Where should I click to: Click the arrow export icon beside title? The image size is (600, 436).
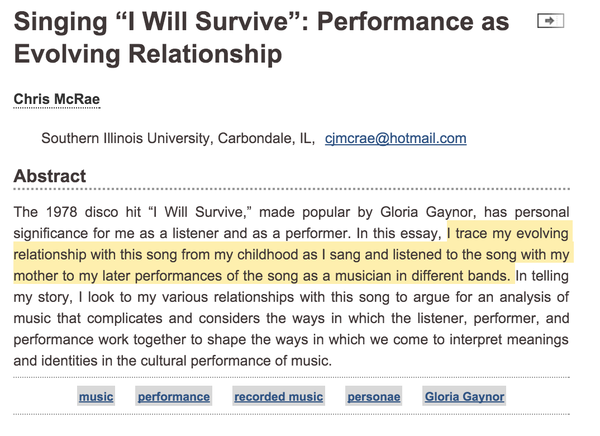pyautogui.click(x=551, y=21)
